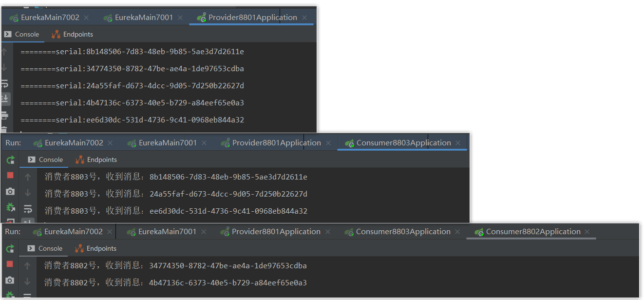Capture a thread dump in the Consumer8803 console
This screenshot has width=644, height=300.
[x=10, y=192]
